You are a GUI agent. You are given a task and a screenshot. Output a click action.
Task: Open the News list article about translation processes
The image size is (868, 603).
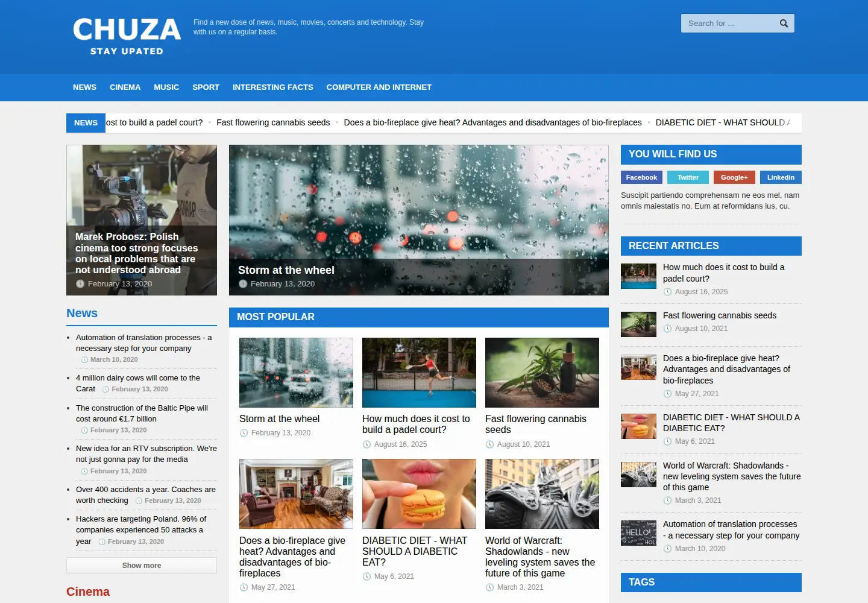coord(143,343)
